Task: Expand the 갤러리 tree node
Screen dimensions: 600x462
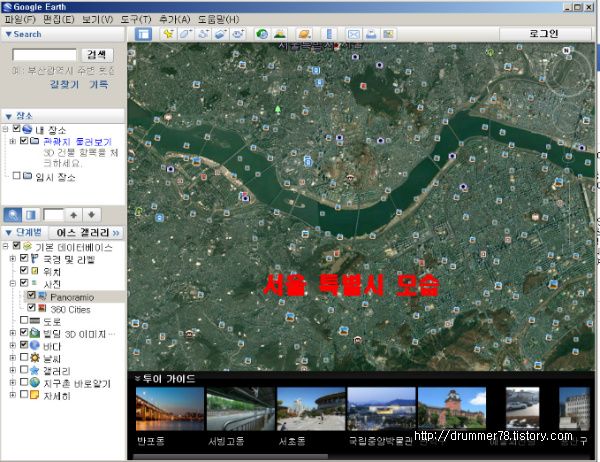Action: (12, 370)
